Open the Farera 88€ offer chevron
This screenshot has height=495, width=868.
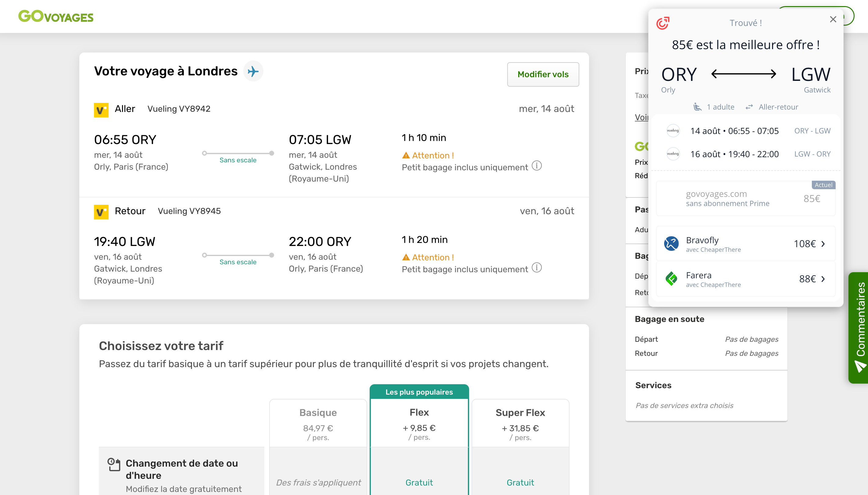823,279
